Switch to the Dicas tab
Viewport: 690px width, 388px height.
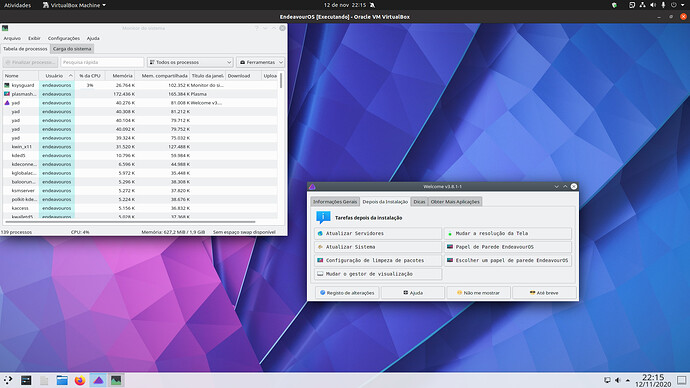419,201
